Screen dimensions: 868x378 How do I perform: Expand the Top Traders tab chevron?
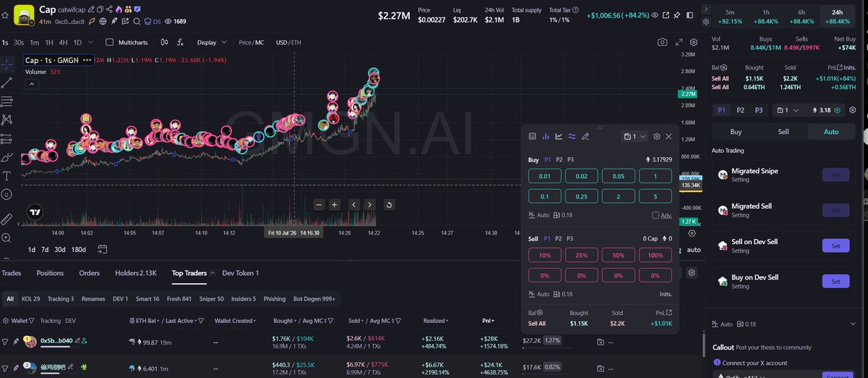click(213, 273)
